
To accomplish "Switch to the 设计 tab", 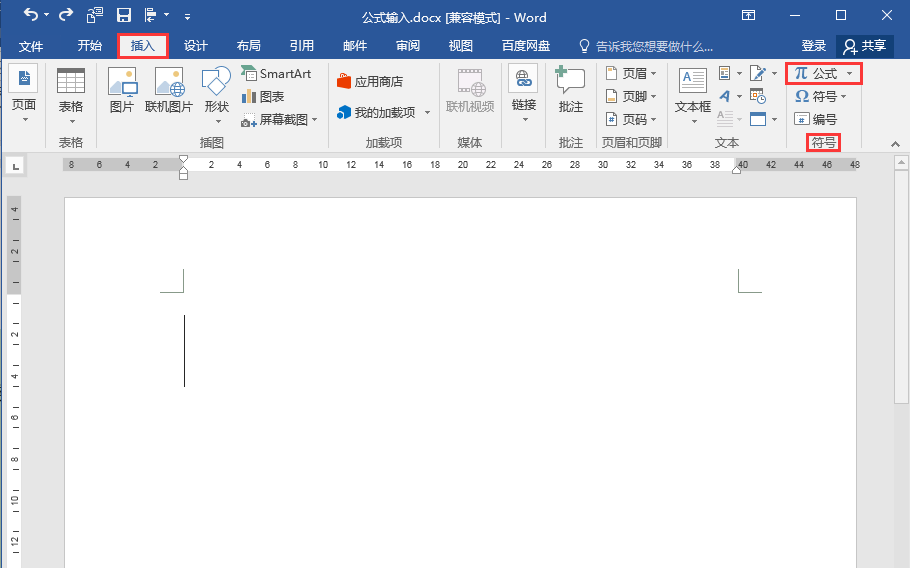I will click(196, 46).
